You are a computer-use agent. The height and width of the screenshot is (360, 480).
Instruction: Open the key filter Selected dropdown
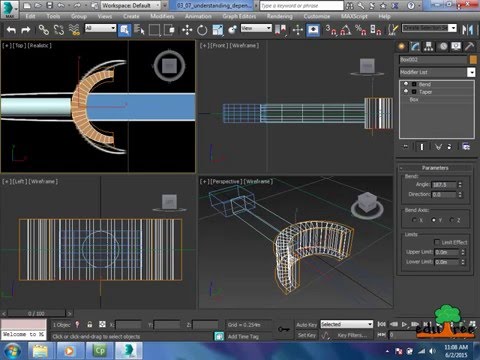[x=346, y=324]
